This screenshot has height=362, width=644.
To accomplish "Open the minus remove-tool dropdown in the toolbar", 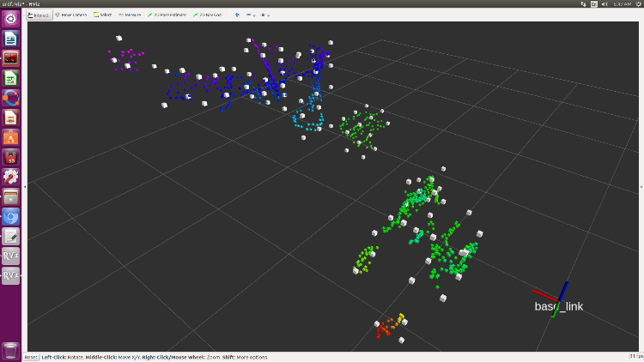I will tap(251, 15).
